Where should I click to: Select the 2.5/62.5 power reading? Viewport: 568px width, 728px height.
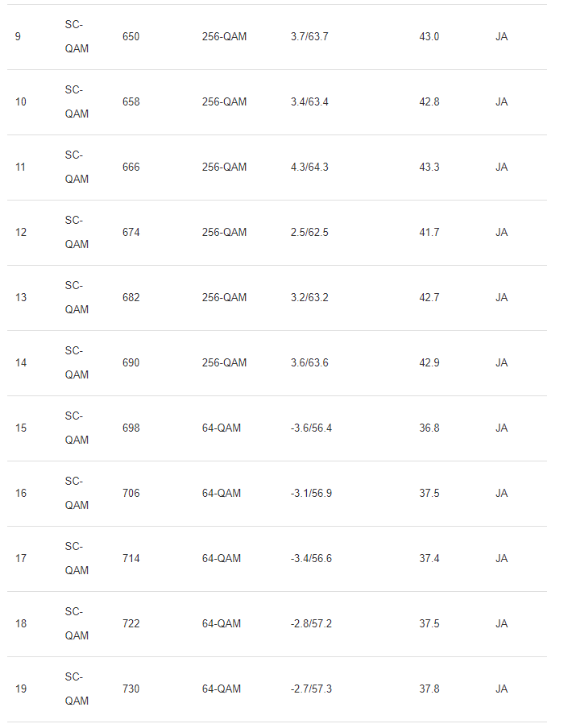point(309,233)
